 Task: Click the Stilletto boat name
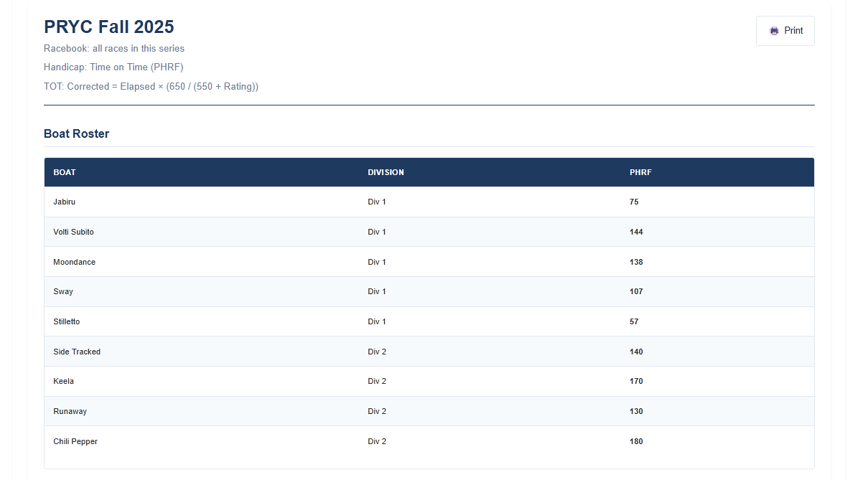pyautogui.click(x=67, y=322)
